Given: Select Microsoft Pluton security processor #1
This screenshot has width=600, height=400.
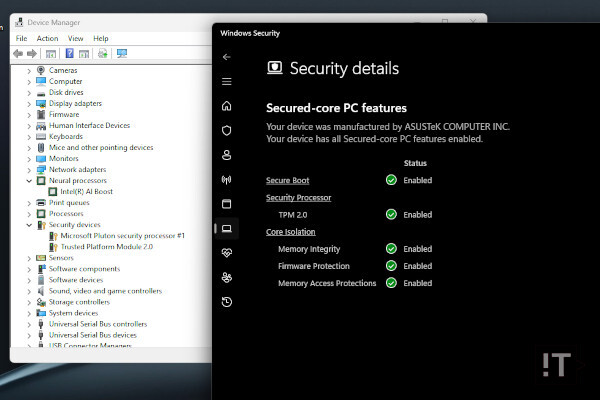Looking at the screenshot, I should pos(122,236).
